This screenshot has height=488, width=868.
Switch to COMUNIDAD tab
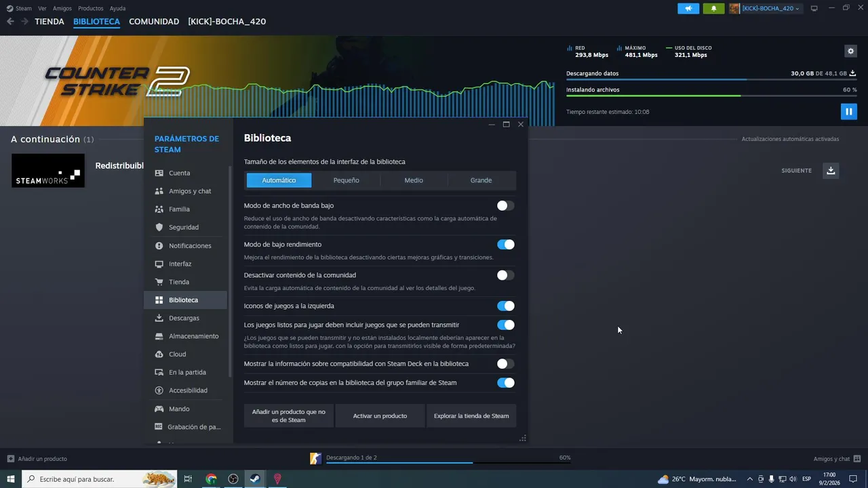[154, 22]
